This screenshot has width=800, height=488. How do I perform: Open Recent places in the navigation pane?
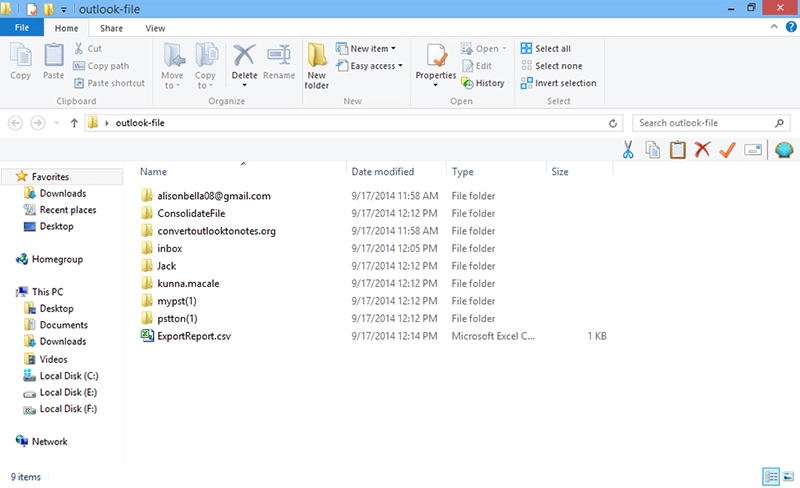click(68, 210)
